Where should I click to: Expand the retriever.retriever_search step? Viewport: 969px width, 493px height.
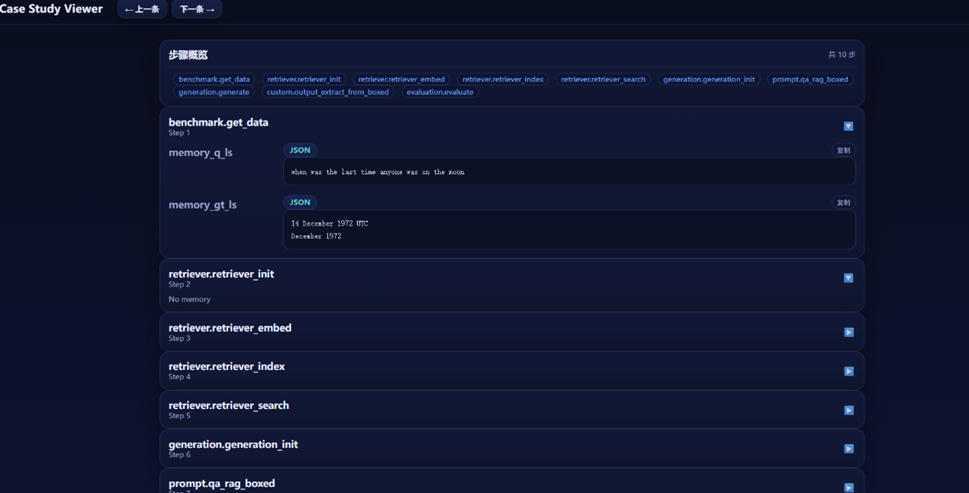(848, 410)
